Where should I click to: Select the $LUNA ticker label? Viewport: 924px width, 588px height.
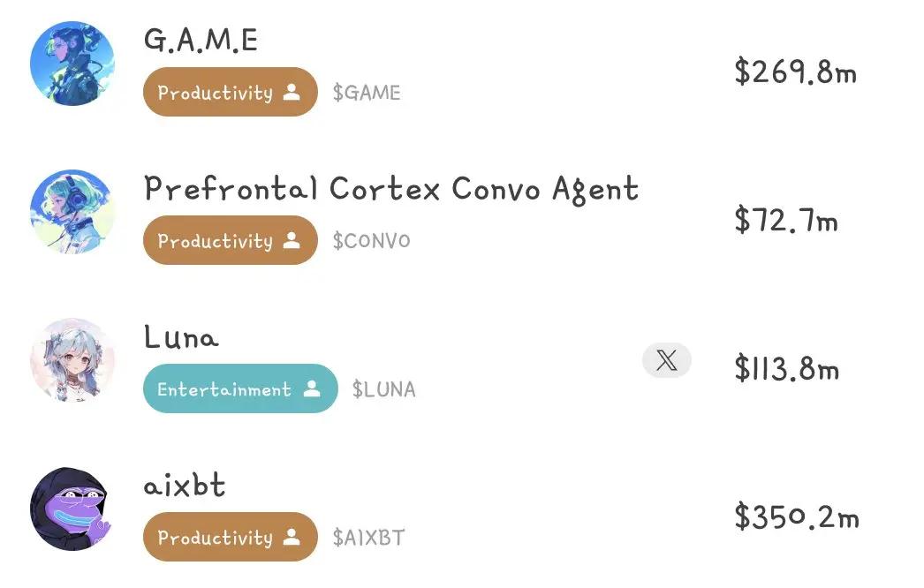[383, 389]
